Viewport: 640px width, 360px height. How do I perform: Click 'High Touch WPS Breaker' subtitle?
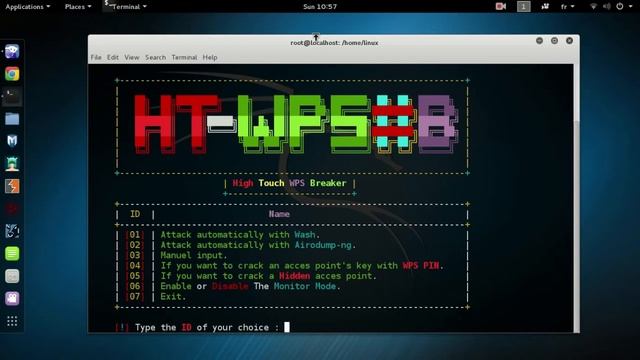tap(289, 183)
